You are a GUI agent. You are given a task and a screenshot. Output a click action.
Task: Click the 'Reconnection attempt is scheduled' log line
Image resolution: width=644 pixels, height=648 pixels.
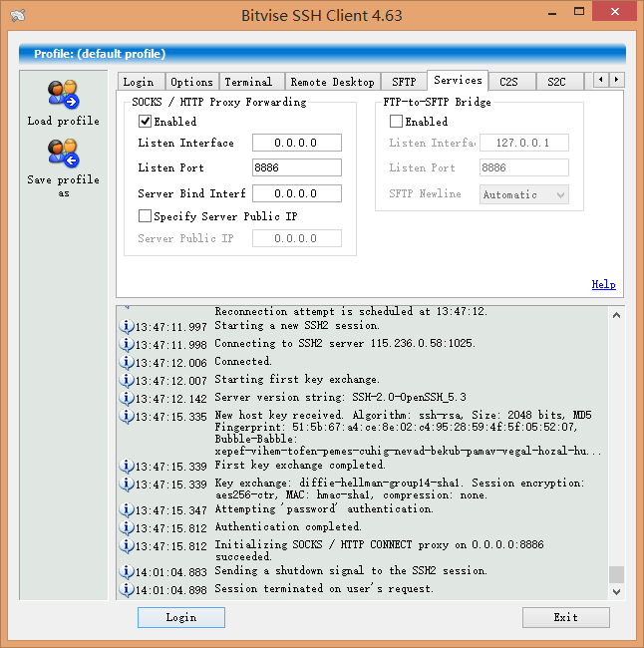(351, 311)
